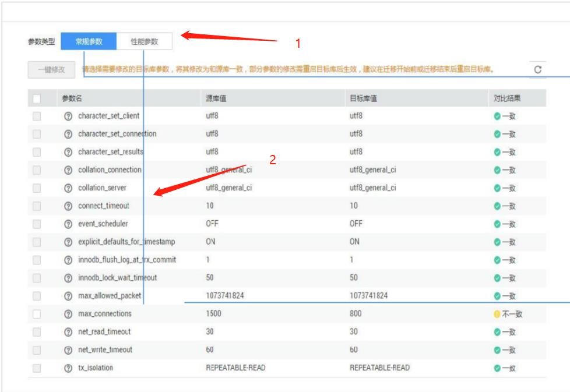Check the net_read_timeout row checkbox
The image size is (570, 392).
coord(37,332)
